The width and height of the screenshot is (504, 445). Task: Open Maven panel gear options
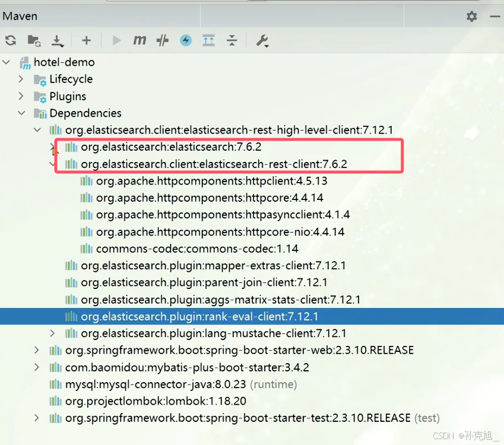tap(471, 17)
